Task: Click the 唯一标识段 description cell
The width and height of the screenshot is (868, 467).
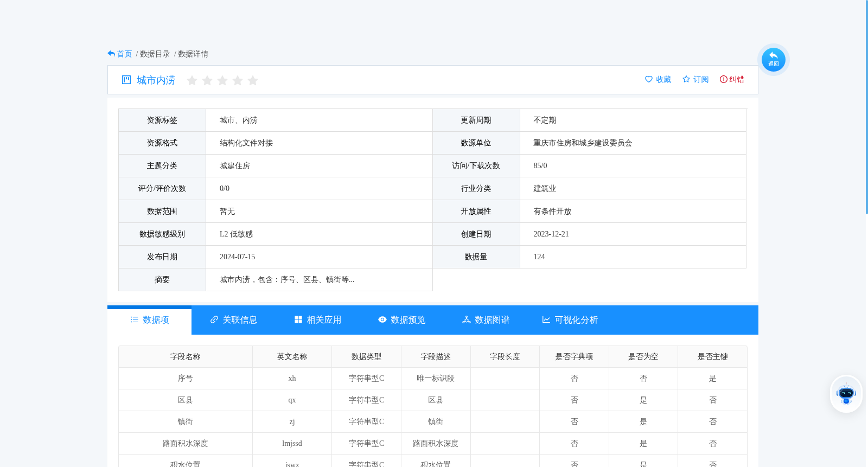Action: [x=436, y=379]
